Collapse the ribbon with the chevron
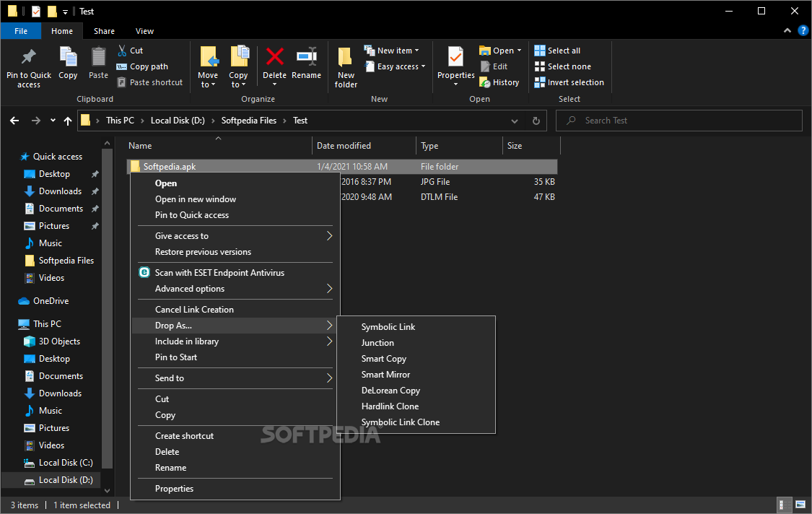 (x=787, y=30)
